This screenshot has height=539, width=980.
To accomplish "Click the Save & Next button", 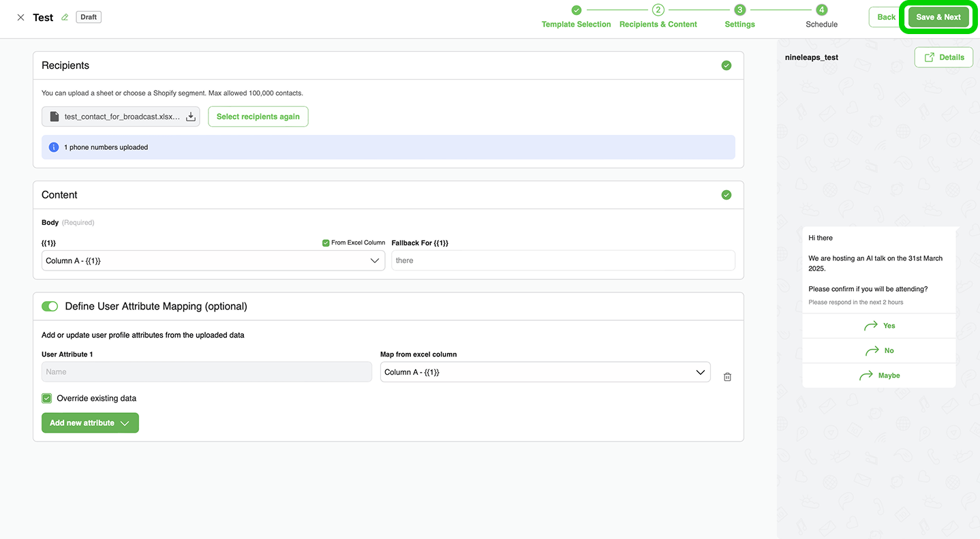I will click(938, 17).
